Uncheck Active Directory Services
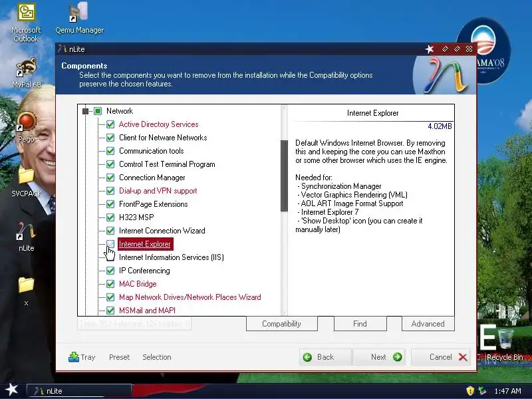The image size is (532, 399). click(110, 124)
